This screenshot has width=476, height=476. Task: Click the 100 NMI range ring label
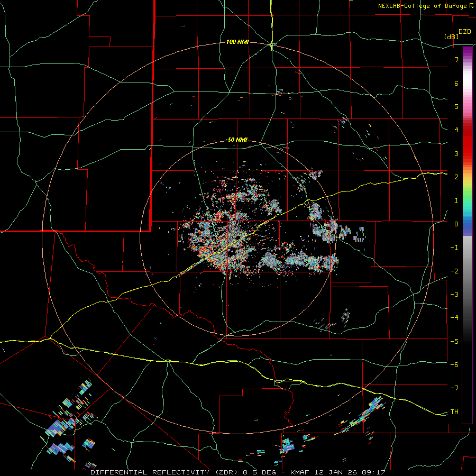pos(237,42)
